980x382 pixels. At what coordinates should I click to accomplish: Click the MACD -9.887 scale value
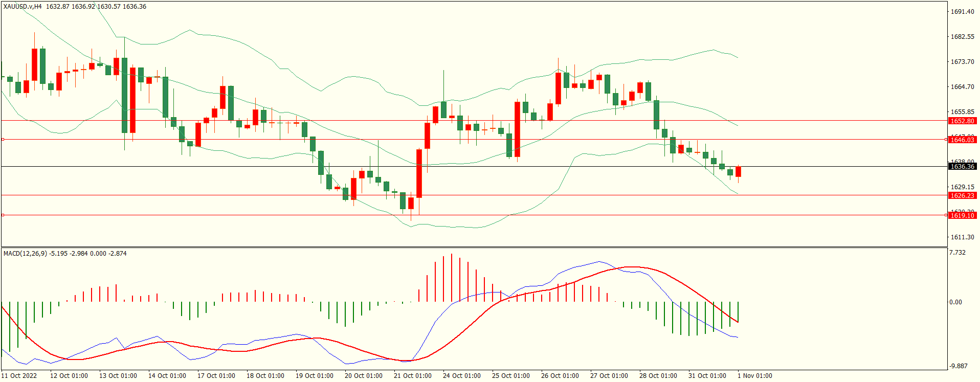[x=958, y=366]
